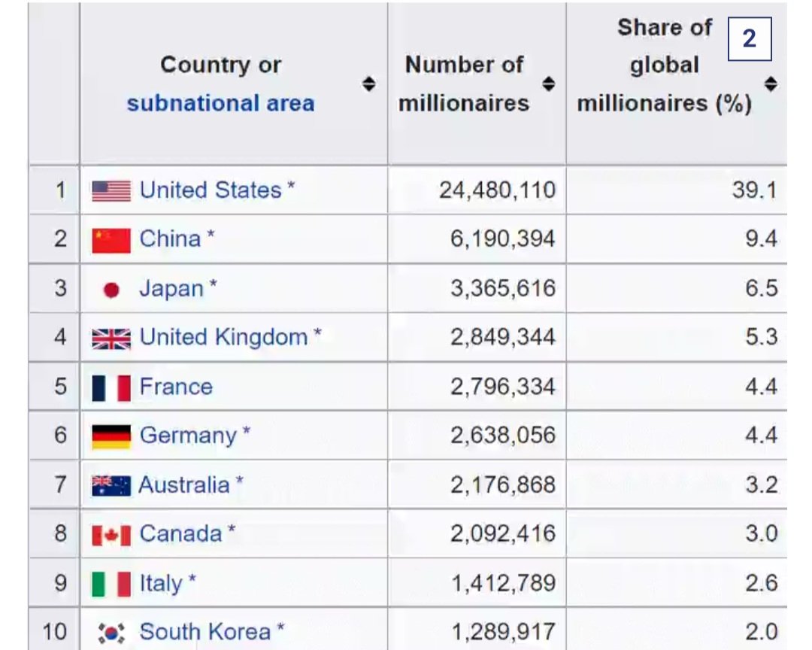This screenshot has width=812, height=650.
Task: Click the South Korea flag icon
Action: (111, 633)
